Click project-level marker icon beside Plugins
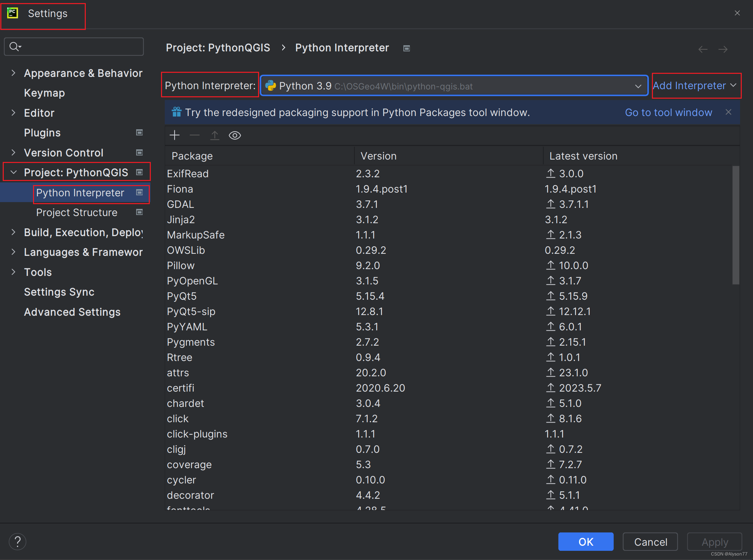 tap(139, 133)
